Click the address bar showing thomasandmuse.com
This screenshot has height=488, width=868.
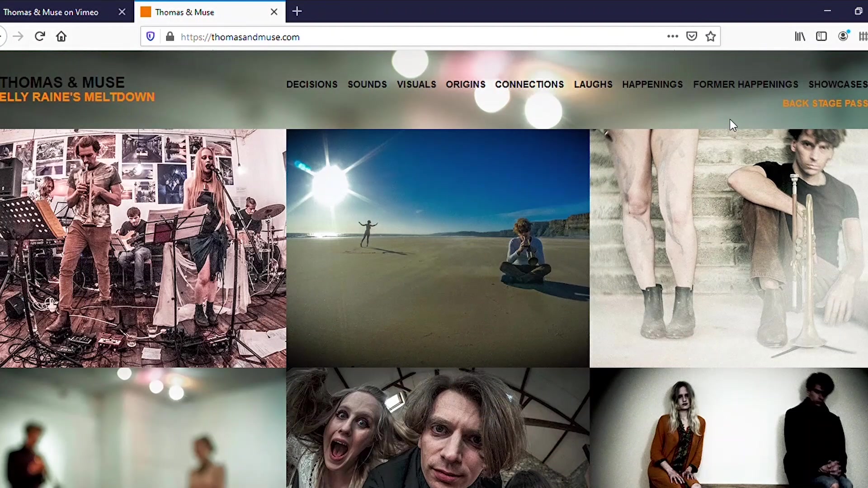[x=420, y=37]
